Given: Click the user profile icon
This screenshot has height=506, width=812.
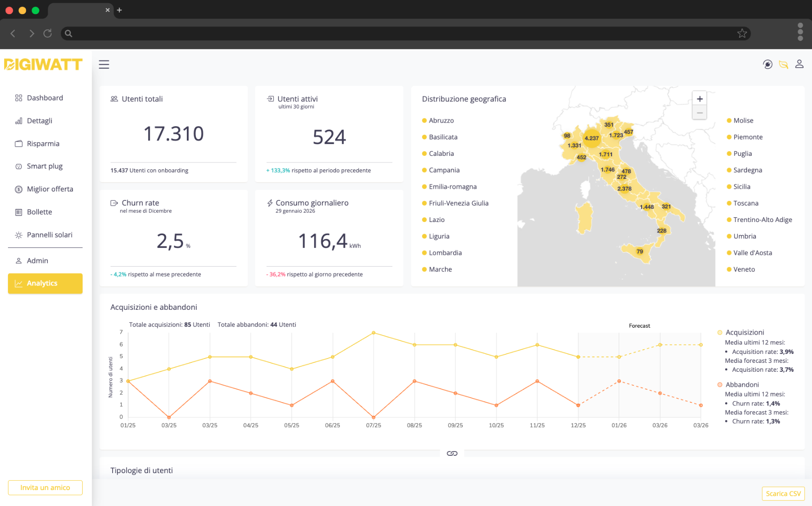Looking at the screenshot, I should 799,64.
